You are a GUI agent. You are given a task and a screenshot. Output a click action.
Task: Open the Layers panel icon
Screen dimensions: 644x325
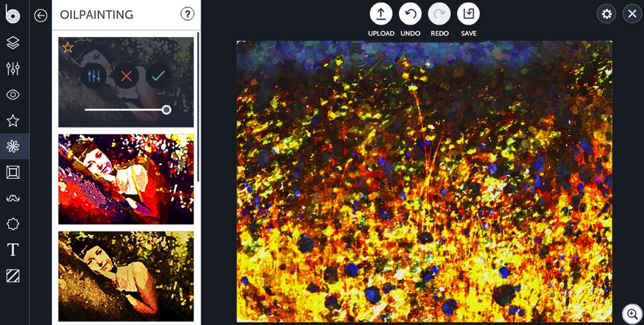13,43
